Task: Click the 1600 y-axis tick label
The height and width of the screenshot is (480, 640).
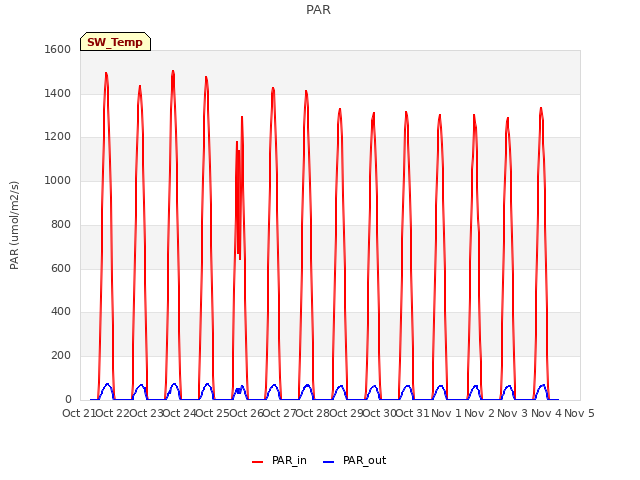Action: (58, 49)
